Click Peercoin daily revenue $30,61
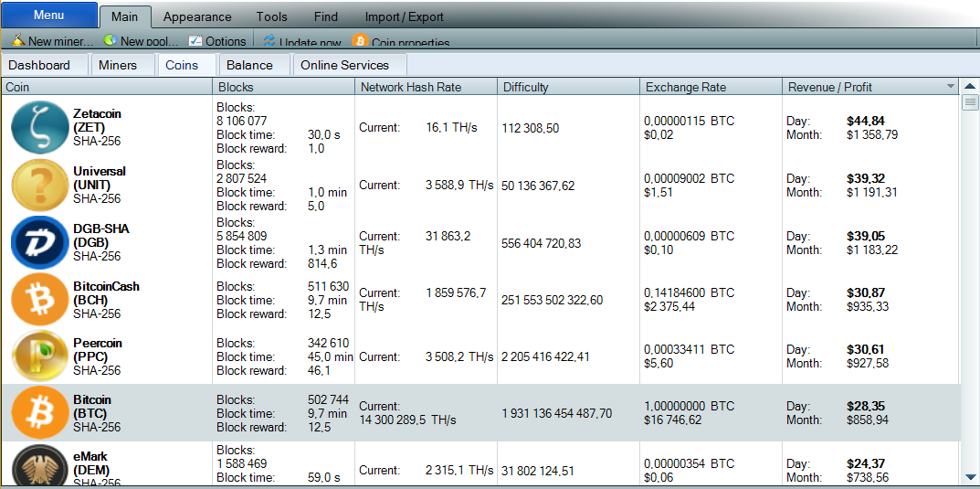980x489 pixels. point(866,349)
